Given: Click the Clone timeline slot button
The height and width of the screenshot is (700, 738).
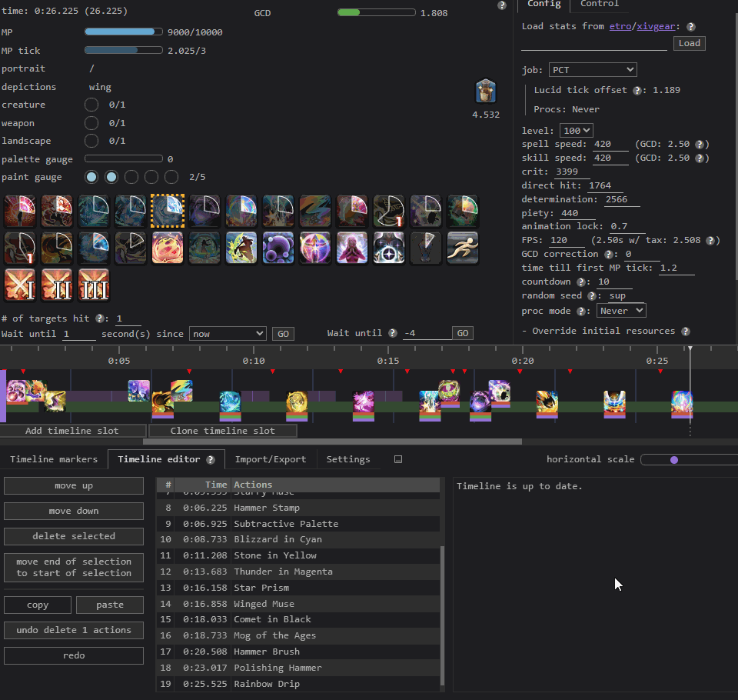Looking at the screenshot, I should (x=222, y=431).
